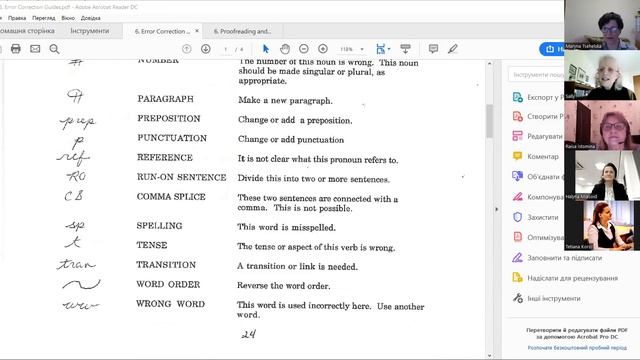Select the Error Correction document tab
The image size is (640, 360).
162,31
